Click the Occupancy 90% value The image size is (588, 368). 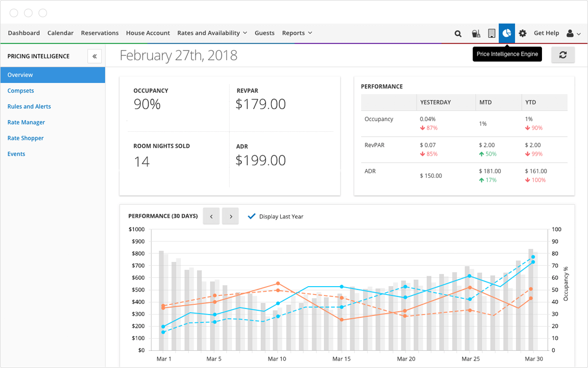[147, 104]
